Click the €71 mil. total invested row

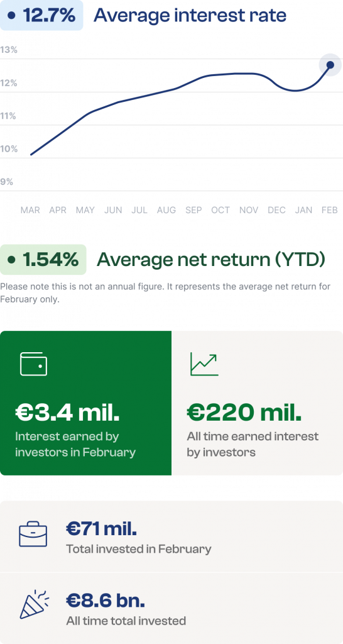[171, 536]
